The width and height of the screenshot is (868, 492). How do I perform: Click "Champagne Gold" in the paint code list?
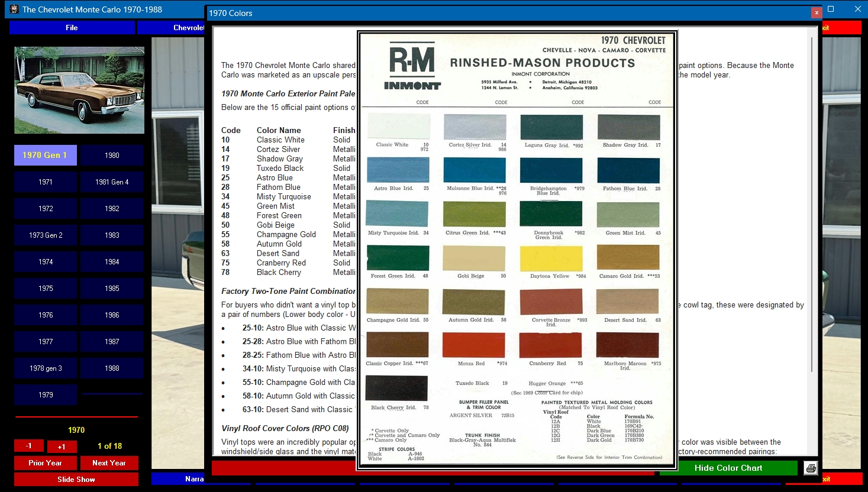pos(286,234)
